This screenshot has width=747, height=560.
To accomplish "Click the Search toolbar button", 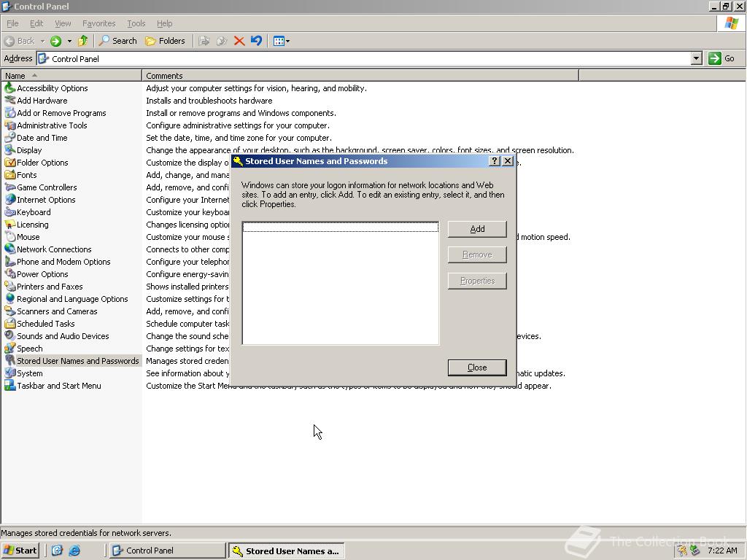I will tap(117, 41).
